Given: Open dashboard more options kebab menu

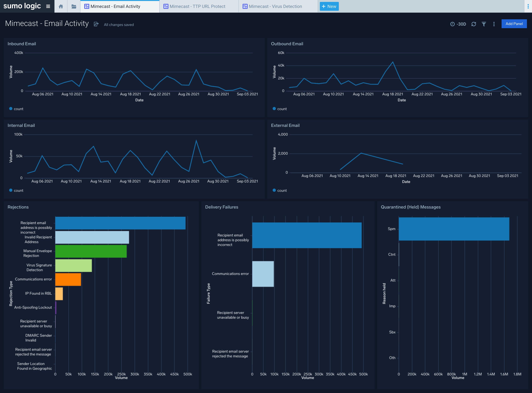Looking at the screenshot, I should pos(494,24).
